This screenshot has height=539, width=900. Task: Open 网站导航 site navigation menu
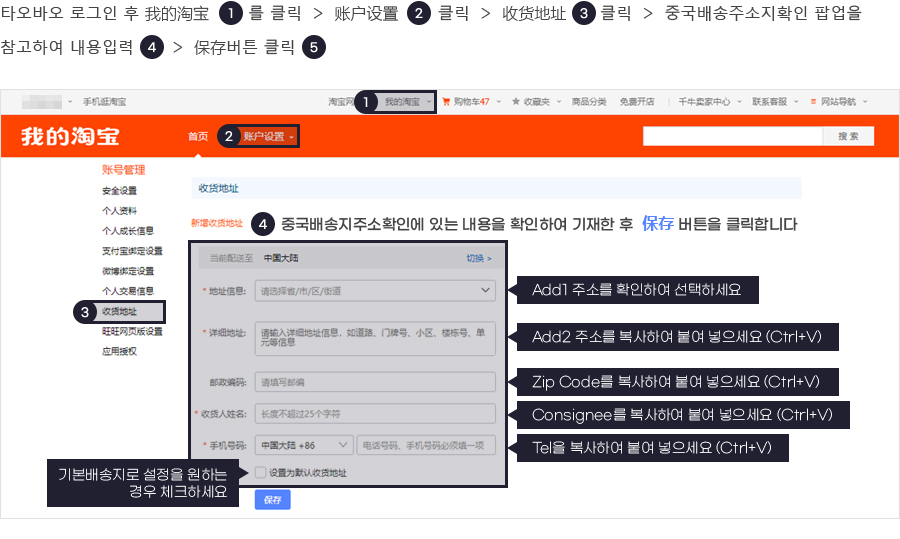pos(838,102)
